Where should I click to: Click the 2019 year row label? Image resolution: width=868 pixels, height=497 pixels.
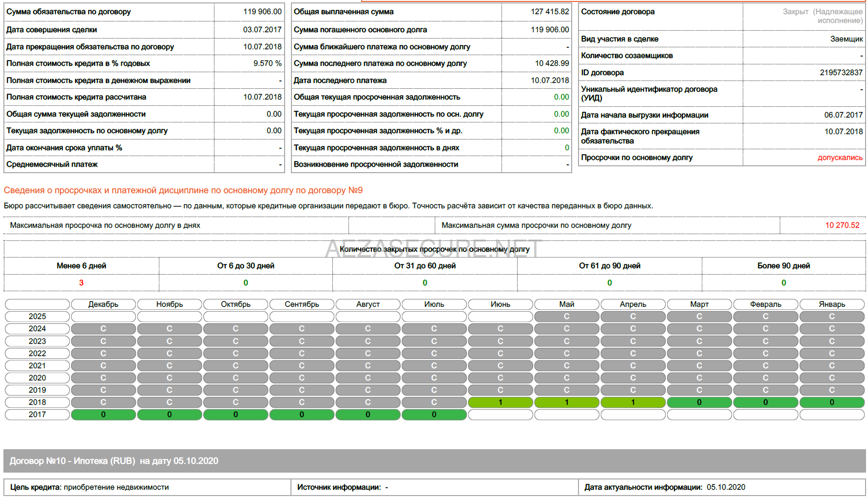click(38, 390)
